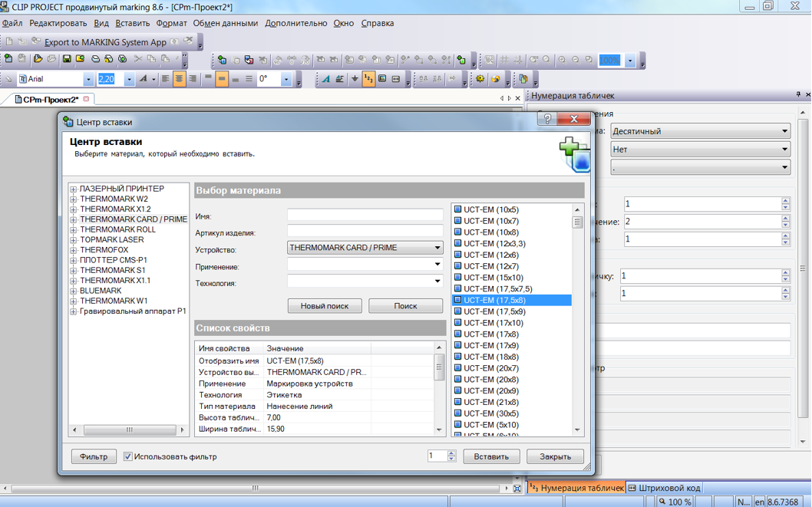The image size is (812, 507).
Task: Open the 'Применение' dropdown
Action: [437, 265]
